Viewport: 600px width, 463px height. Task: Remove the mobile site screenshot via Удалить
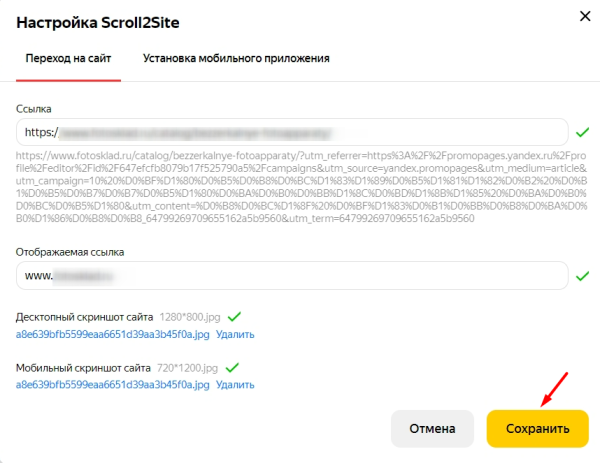[x=236, y=384]
